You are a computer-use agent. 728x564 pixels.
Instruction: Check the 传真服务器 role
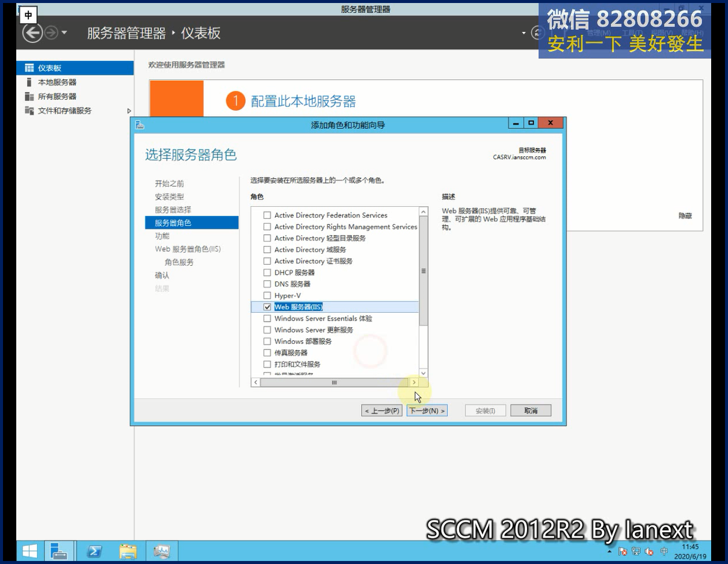(267, 352)
